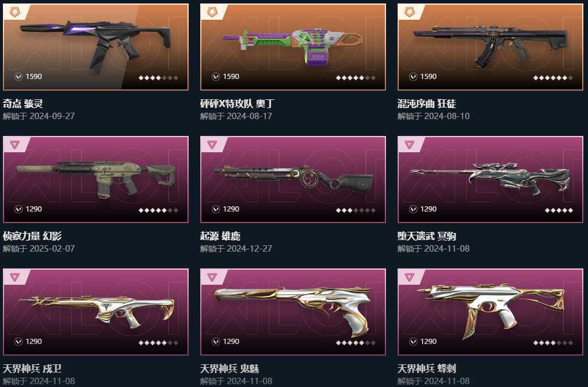Image resolution: width=588 pixels, height=387 pixels.
Task: Click upgrade level dots on 起源 雄鹿 card
Action: pyautogui.click(x=355, y=210)
